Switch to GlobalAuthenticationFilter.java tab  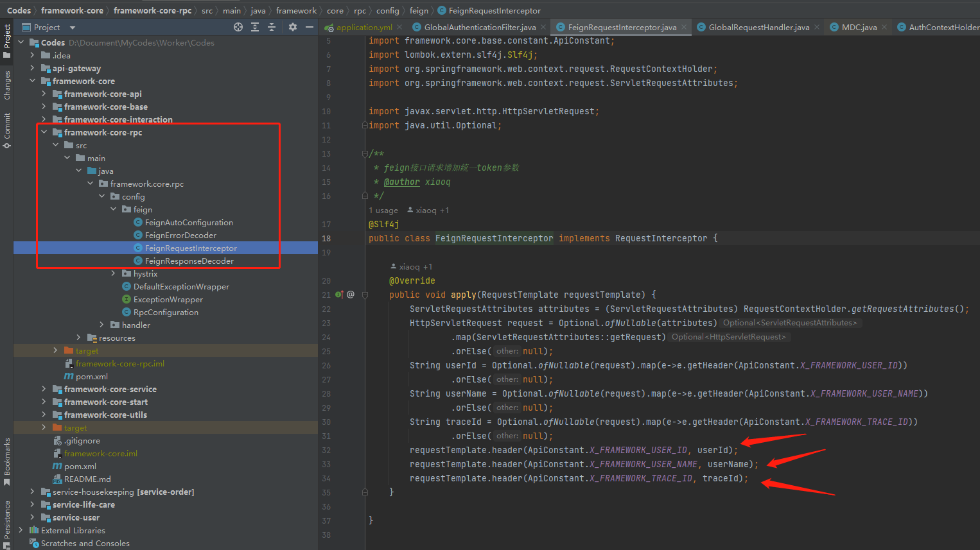tap(479, 28)
